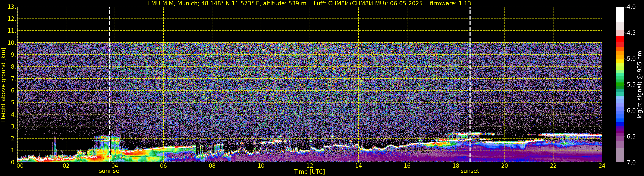
Task: Click the colorbar tick label '-4.0'
Action: (x=630, y=7)
